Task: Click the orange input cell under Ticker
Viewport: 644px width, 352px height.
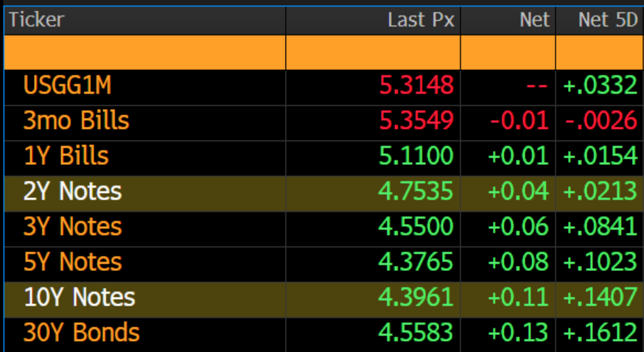Action: click(x=144, y=52)
